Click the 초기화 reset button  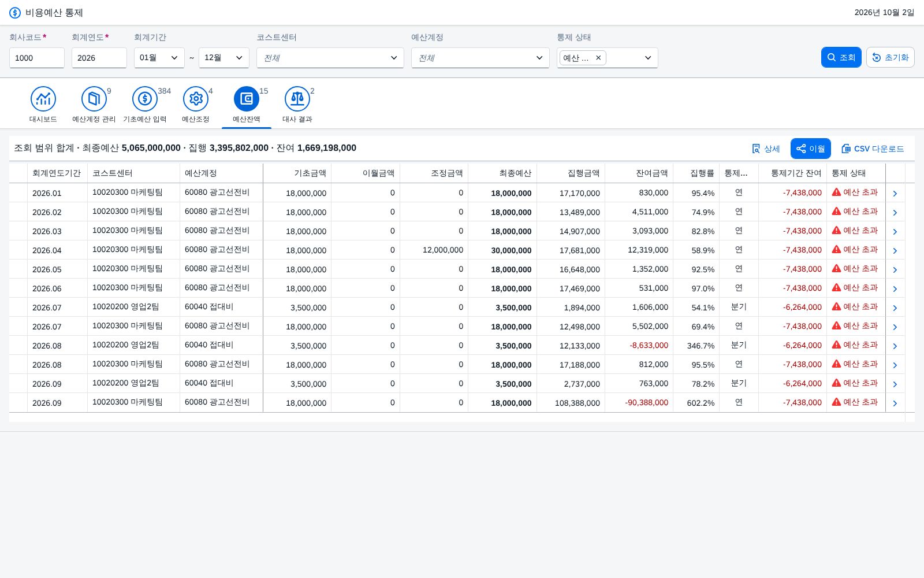(x=891, y=57)
